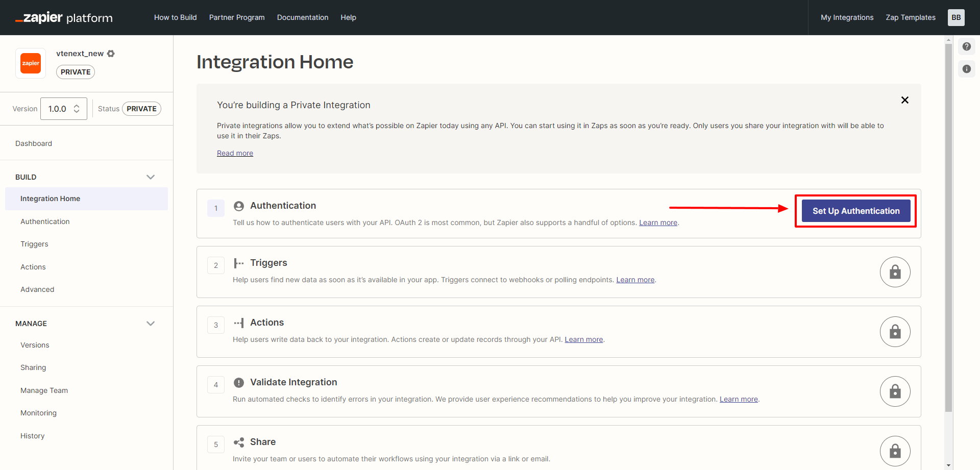Image resolution: width=980 pixels, height=470 pixels.
Task: Select Integration Home in sidebar
Action: [x=86, y=199]
